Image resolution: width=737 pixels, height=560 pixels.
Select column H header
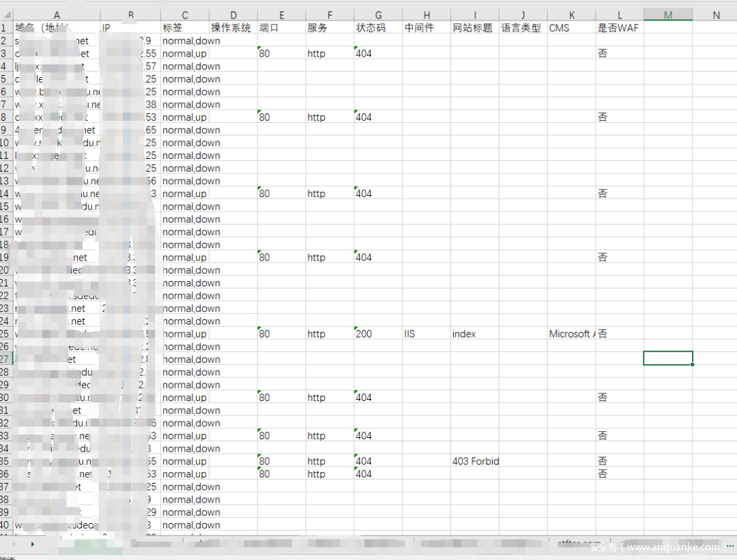click(427, 15)
